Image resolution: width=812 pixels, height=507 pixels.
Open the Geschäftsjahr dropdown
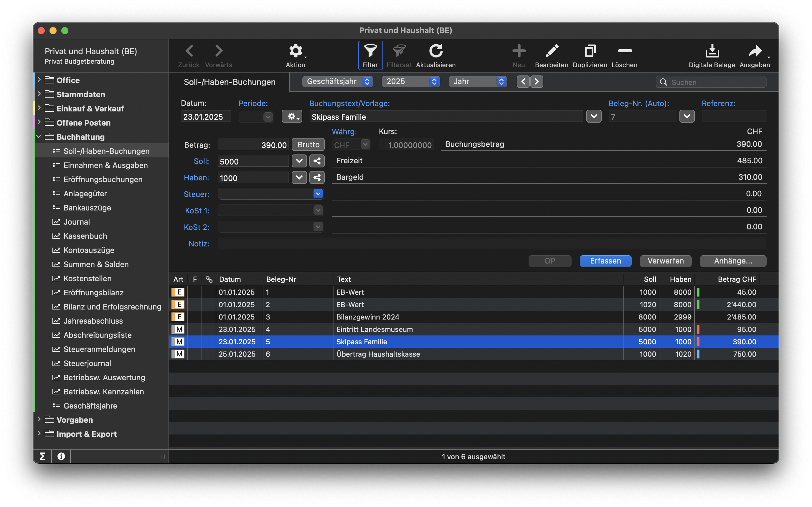(337, 81)
